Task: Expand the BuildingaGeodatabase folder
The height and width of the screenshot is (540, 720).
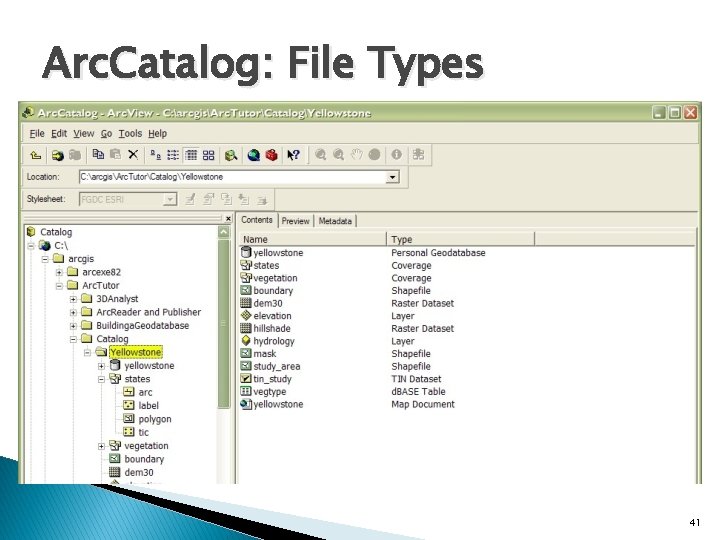Action: [73, 326]
